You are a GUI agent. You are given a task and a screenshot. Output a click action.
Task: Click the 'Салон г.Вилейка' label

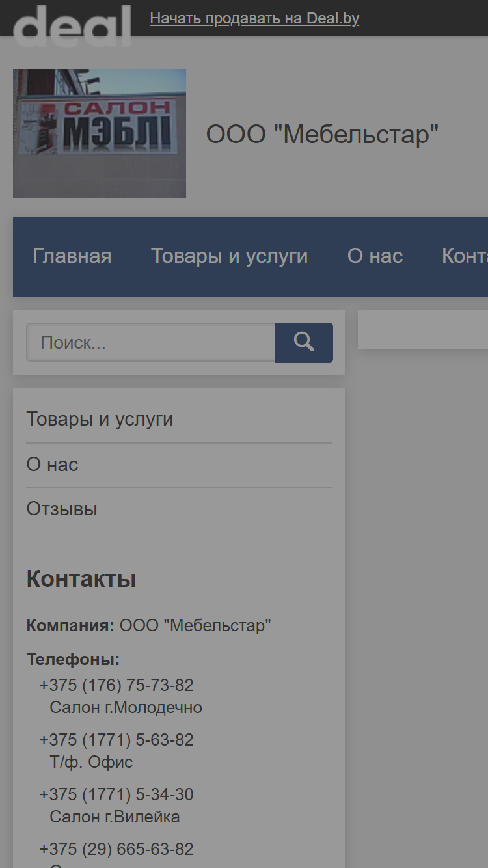(115, 817)
